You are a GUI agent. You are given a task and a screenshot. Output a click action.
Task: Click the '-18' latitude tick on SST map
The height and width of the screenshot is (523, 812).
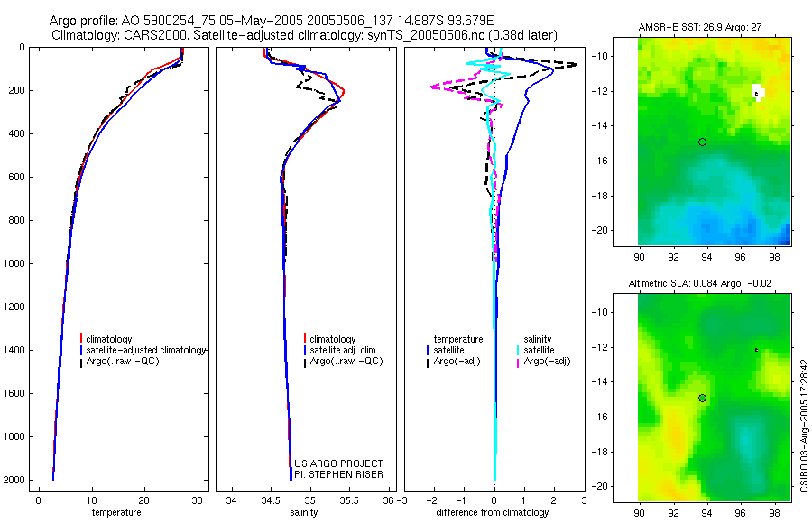(599, 196)
